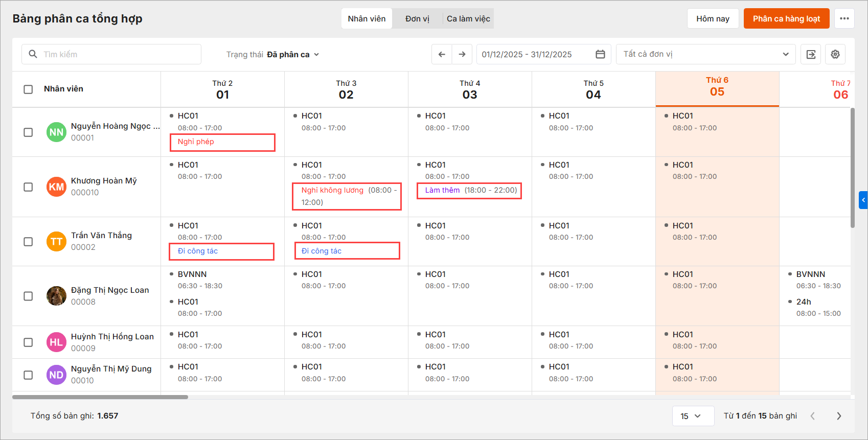Screen dimensions: 868x440
Task: Switch to the Đơn vị tab
Action: (417, 18)
